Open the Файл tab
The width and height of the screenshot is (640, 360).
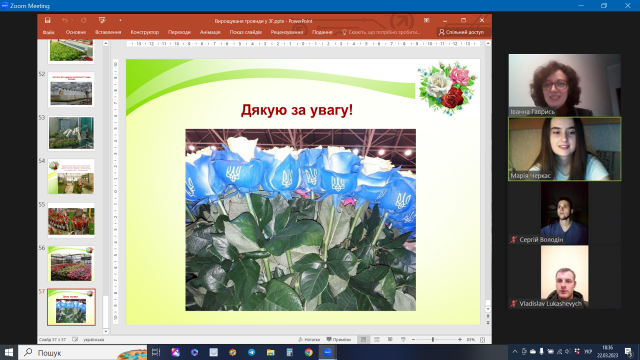tap(49, 32)
